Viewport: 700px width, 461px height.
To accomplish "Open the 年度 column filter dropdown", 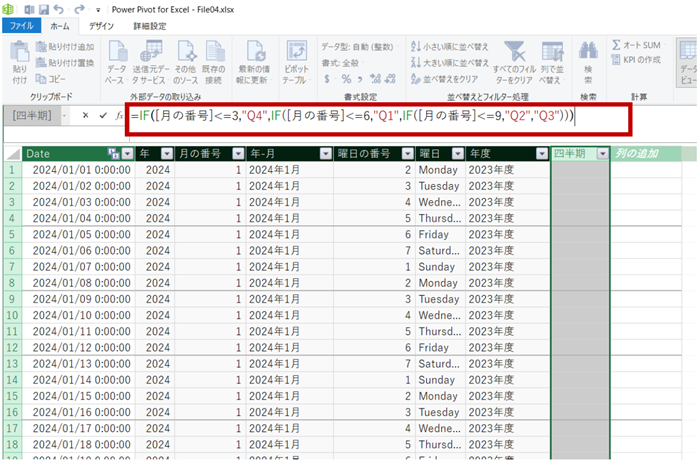I will [541, 154].
